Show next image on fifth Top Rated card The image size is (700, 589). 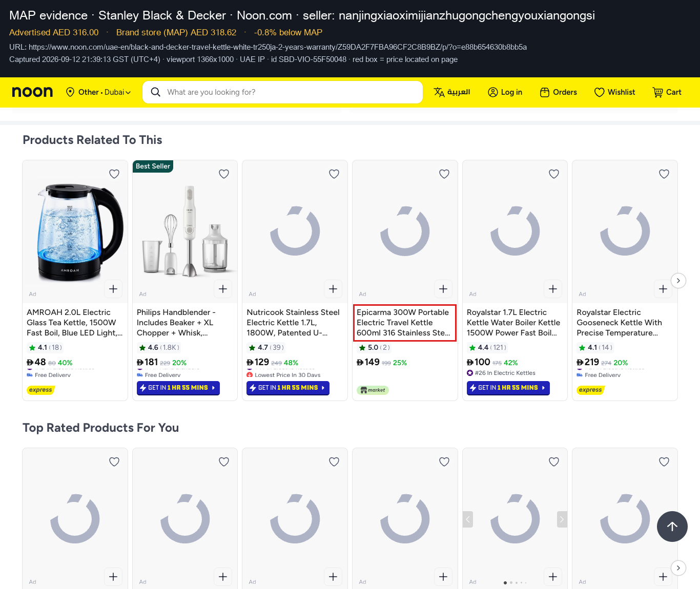coord(562,519)
